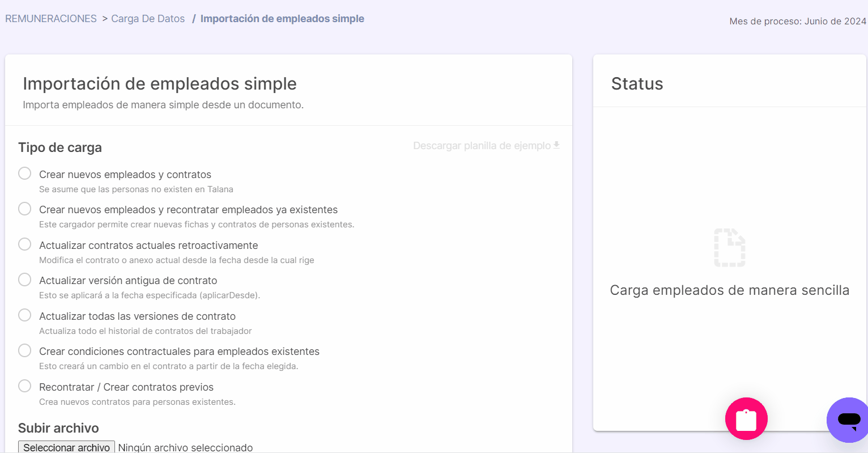Click the 'Tipo de carga' heading
The height and width of the screenshot is (453, 868).
[x=60, y=147]
